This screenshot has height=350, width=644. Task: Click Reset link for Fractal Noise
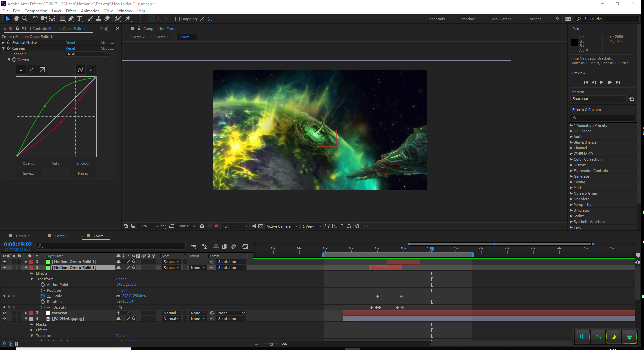click(x=70, y=43)
